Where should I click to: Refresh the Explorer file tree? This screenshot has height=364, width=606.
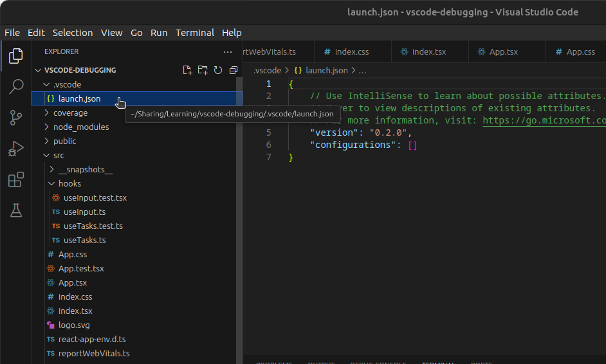(218, 70)
